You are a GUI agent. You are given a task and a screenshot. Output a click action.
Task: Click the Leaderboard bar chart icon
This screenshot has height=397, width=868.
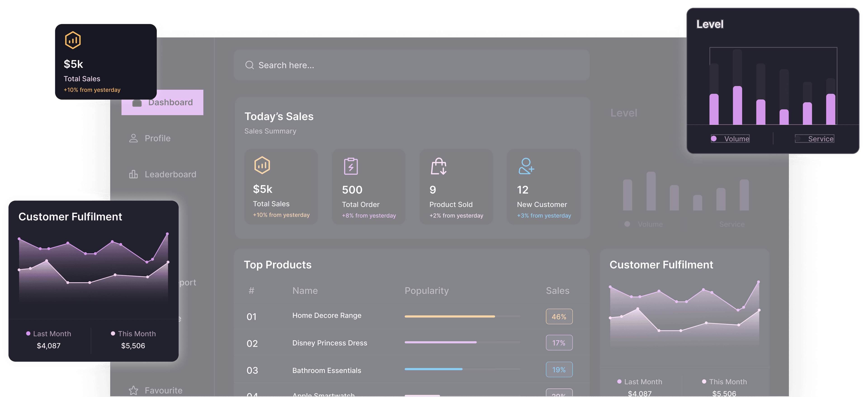[133, 174]
